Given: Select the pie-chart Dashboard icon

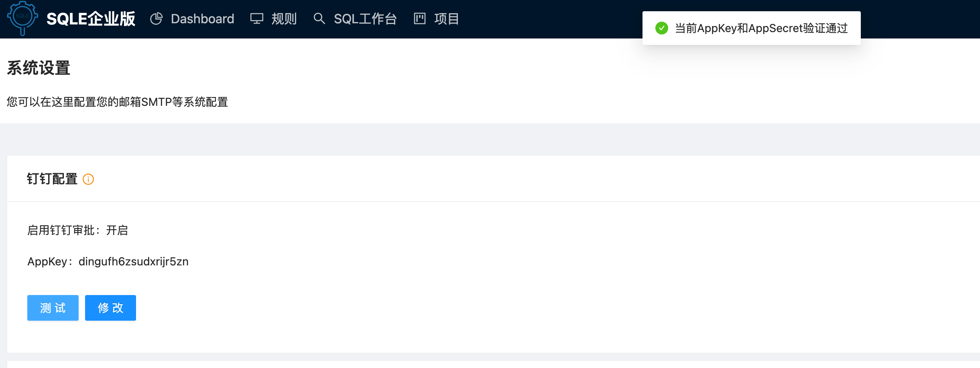Looking at the screenshot, I should point(157,18).
